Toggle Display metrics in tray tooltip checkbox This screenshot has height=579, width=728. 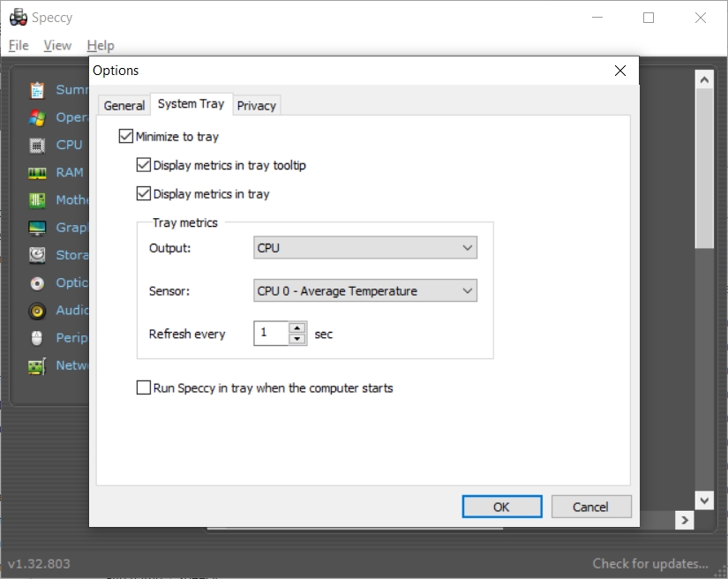tap(144, 165)
